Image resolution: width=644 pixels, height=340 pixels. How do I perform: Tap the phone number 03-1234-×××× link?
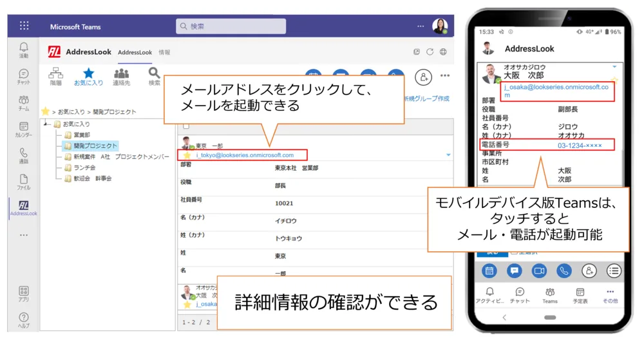tap(580, 146)
